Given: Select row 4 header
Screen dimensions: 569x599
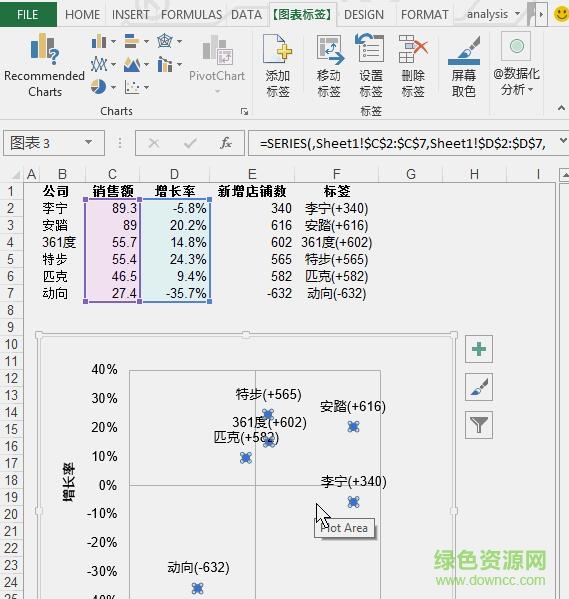Looking at the screenshot, I should (x=11, y=242).
